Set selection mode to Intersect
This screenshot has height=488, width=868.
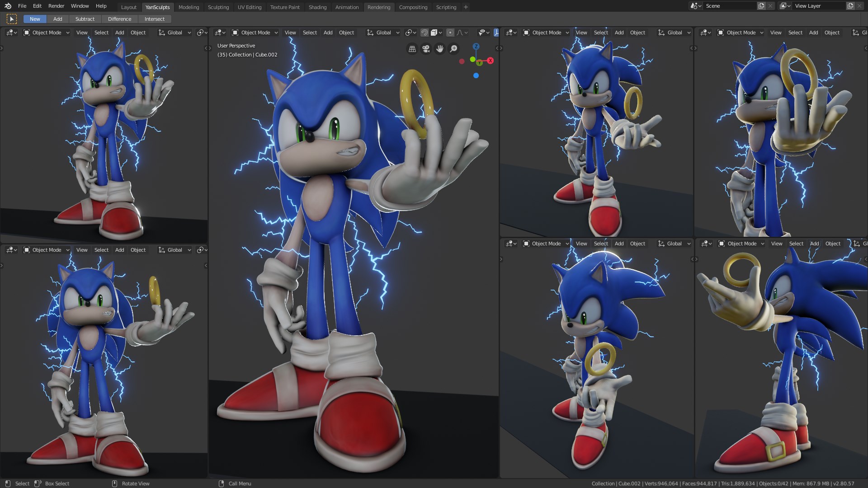point(155,19)
